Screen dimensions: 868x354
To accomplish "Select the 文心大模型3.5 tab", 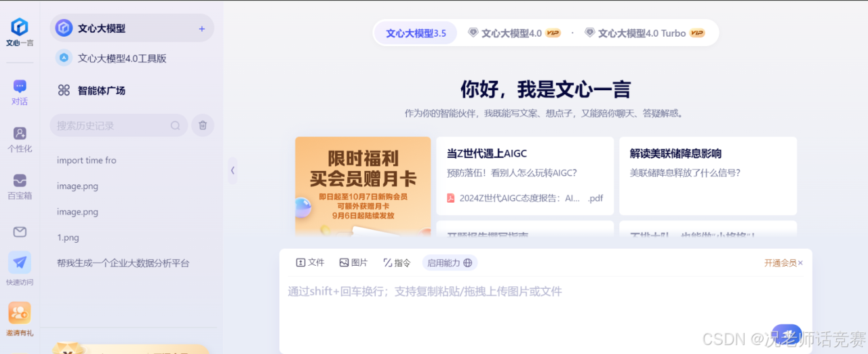I will pyautogui.click(x=416, y=33).
